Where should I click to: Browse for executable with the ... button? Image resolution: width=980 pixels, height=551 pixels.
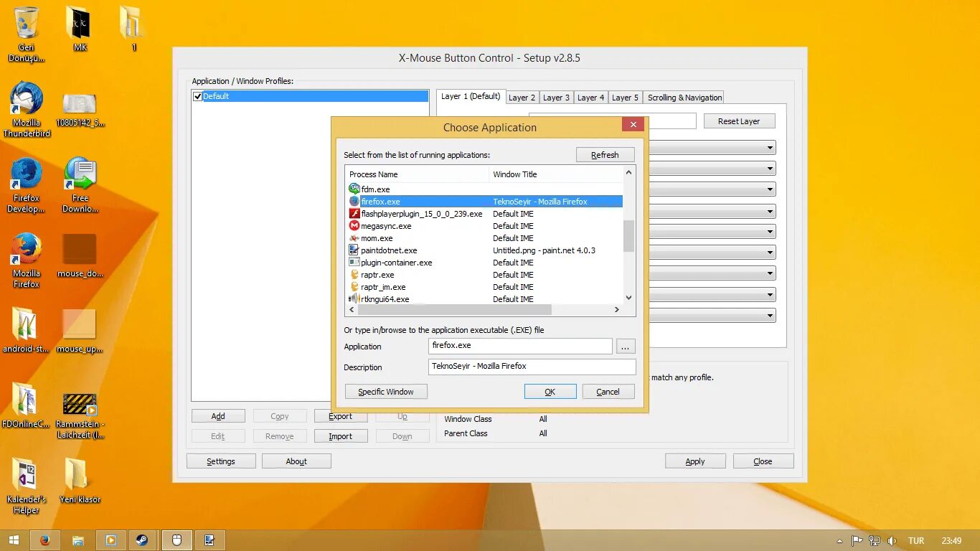tap(625, 347)
